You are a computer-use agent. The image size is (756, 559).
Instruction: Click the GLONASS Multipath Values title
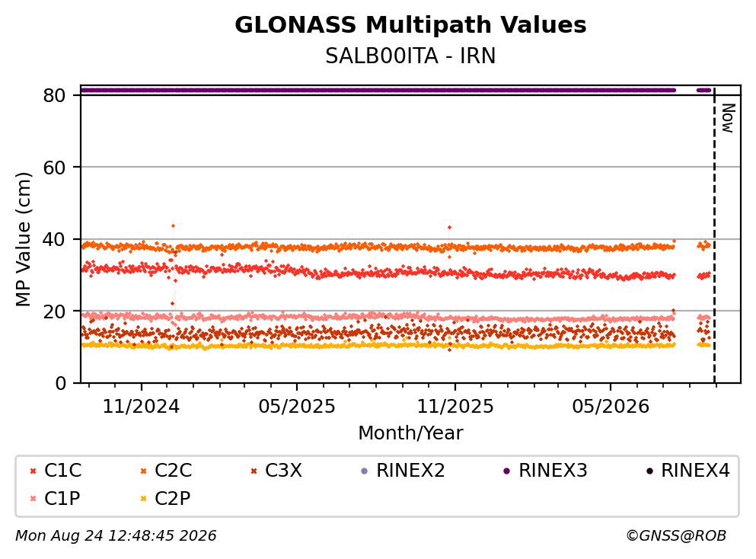pyautogui.click(x=410, y=25)
